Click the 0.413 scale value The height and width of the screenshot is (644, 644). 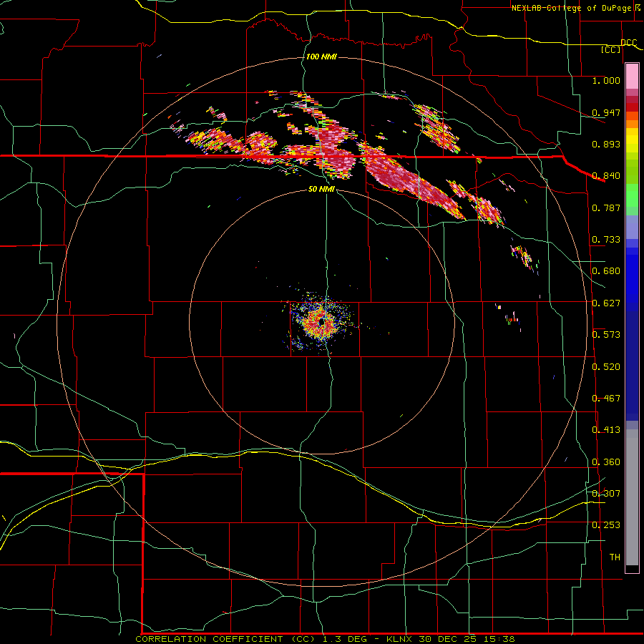(x=606, y=430)
